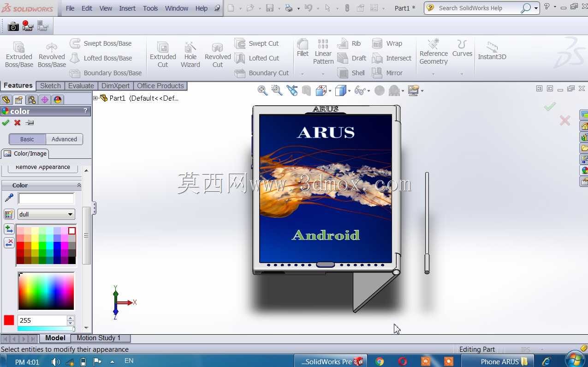Click the Remove Appearance button
The height and width of the screenshot is (367, 588).
pos(43,168)
